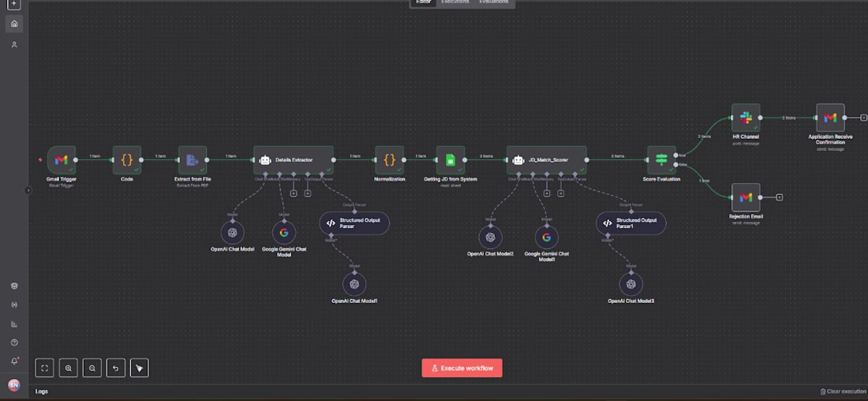Add a Memory sub-node to Details Extractor
Screen dimensions: 868x401
click(x=294, y=193)
